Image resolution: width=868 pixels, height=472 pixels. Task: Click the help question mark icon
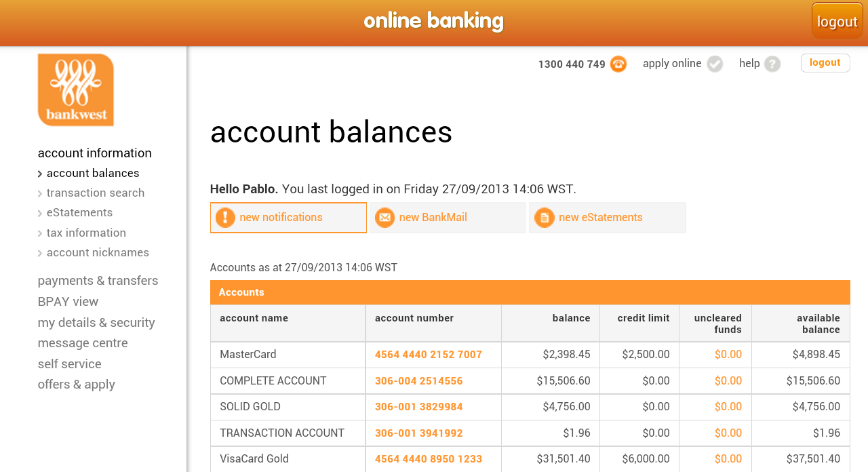(772, 64)
